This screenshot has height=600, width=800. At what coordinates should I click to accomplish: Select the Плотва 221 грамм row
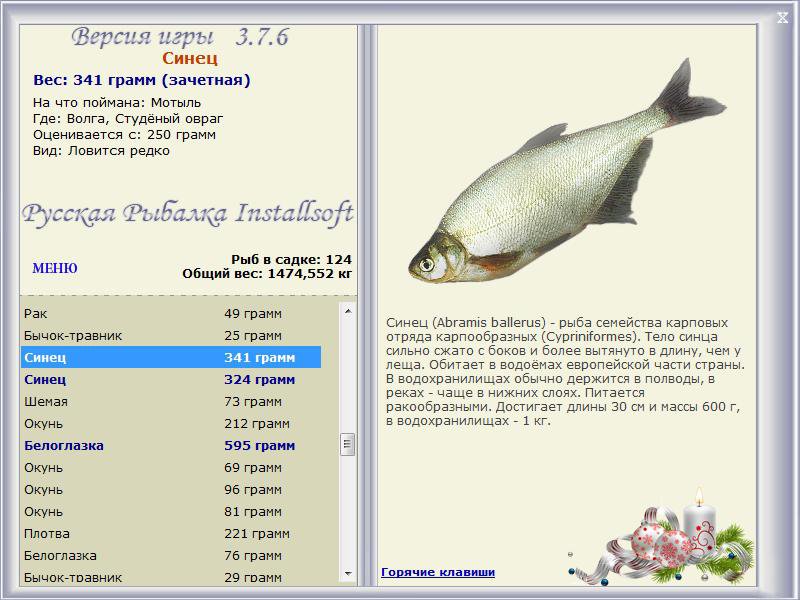(x=171, y=533)
